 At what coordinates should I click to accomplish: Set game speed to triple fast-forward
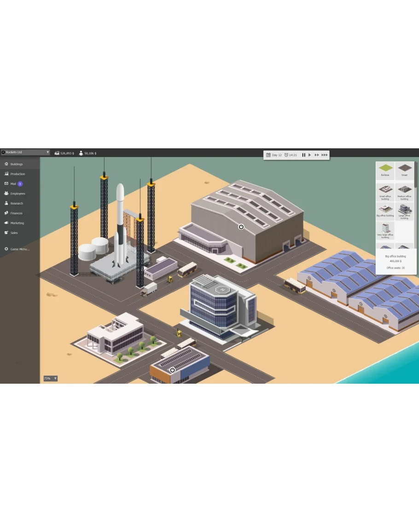coord(325,155)
